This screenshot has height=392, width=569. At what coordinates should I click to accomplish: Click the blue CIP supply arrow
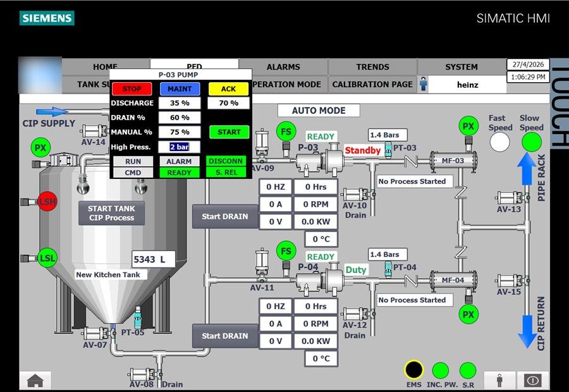tap(52, 112)
